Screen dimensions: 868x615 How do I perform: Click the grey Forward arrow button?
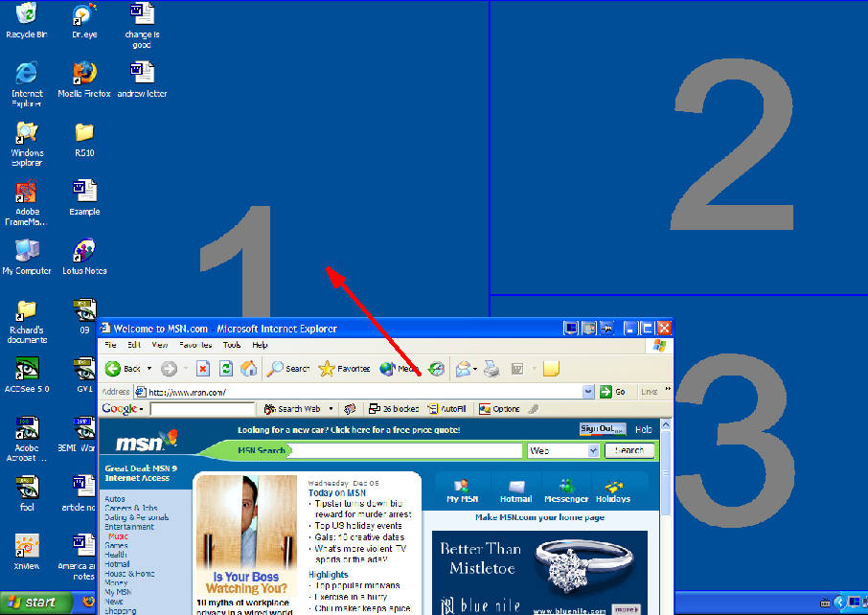(x=169, y=369)
